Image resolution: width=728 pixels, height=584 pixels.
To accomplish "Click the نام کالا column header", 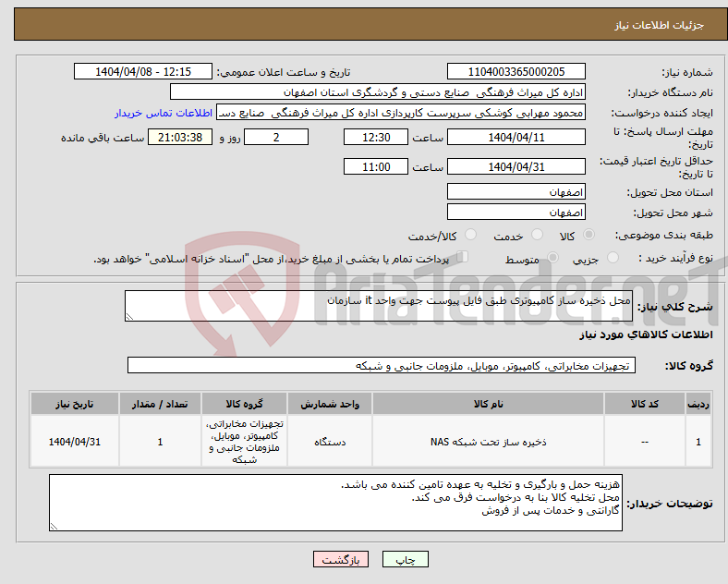I will click(x=488, y=404).
